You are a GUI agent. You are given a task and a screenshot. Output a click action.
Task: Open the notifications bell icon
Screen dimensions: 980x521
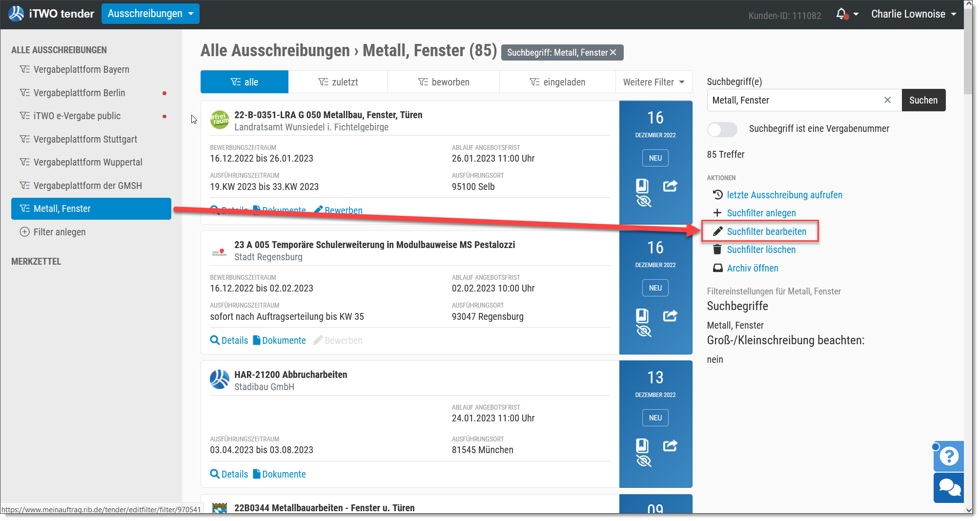tap(841, 14)
